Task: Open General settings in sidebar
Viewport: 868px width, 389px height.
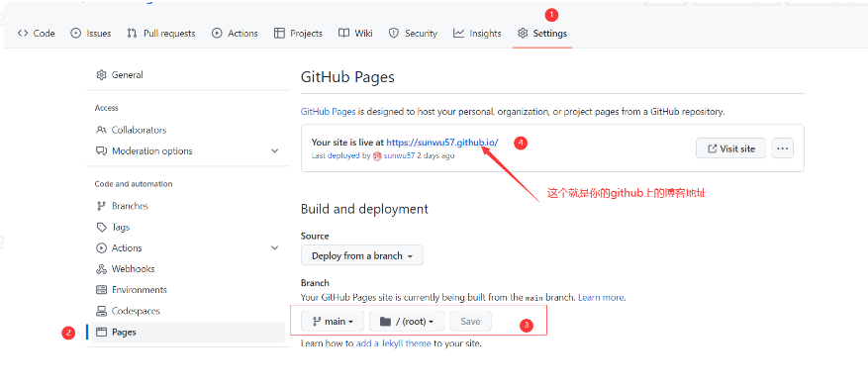Action: (x=188, y=74)
